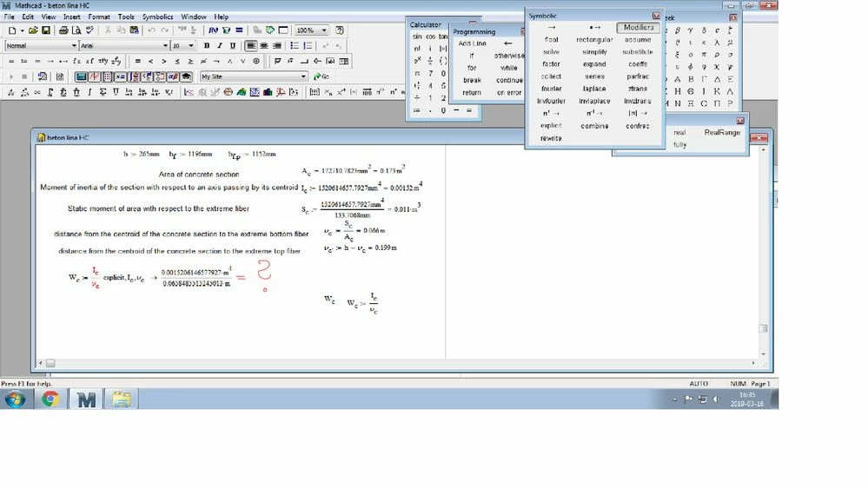This screenshot has width=868, height=488.
Task: Click Greek letter lambda in Greek palette
Action: (717, 42)
